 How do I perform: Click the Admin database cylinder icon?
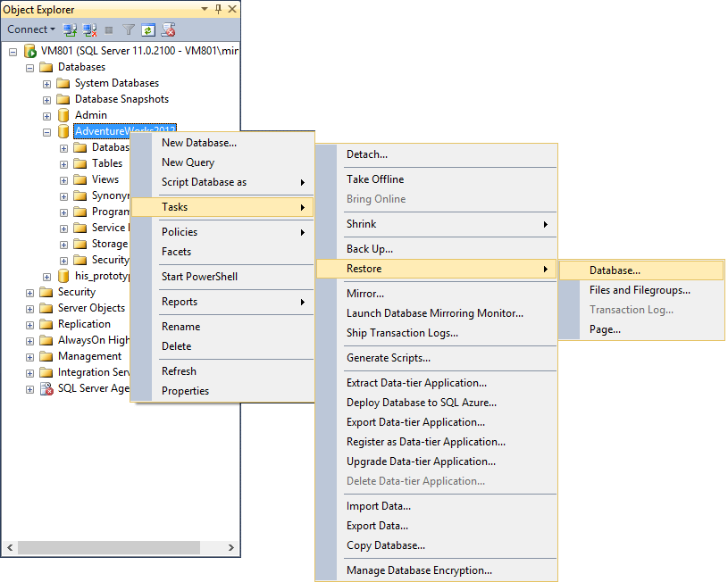pyautogui.click(x=63, y=114)
